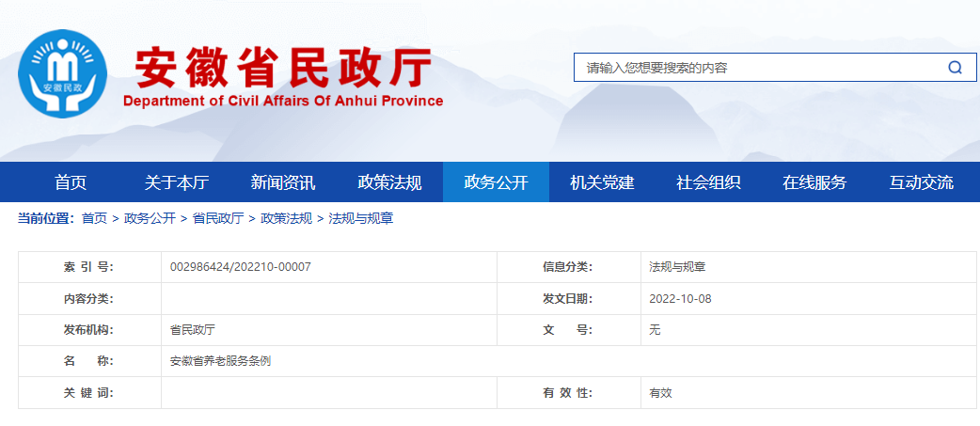The width and height of the screenshot is (980, 426).
Task: Click the Anhui Civil Affairs logo emblem
Action: (64, 74)
